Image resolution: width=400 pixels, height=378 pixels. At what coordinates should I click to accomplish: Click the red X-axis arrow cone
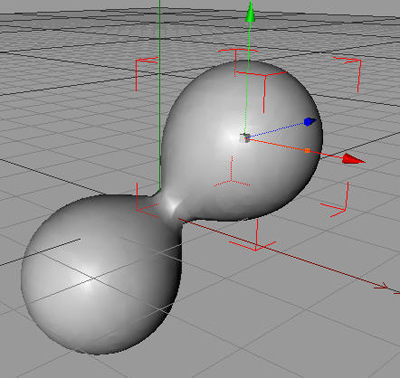click(x=354, y=159)
